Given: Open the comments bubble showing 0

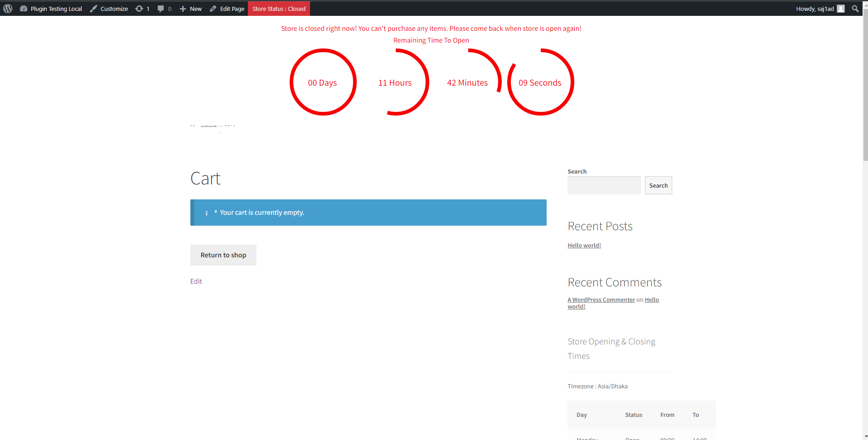Looking at the screenshot, I should click(x=164, y=9).
